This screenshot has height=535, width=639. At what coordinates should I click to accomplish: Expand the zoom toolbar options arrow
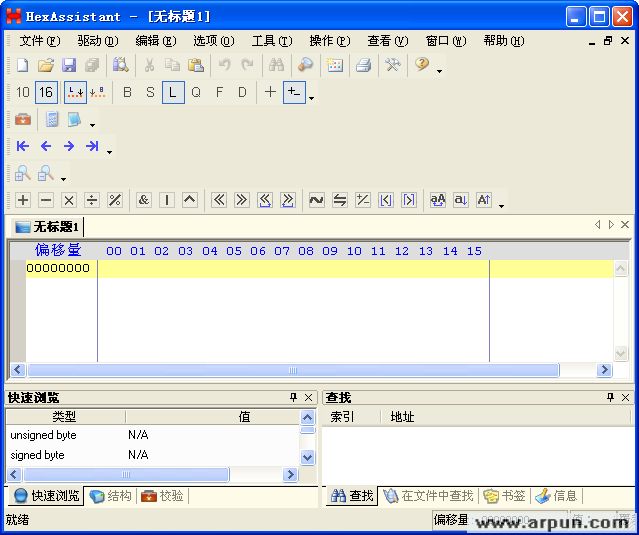point(63,179)
